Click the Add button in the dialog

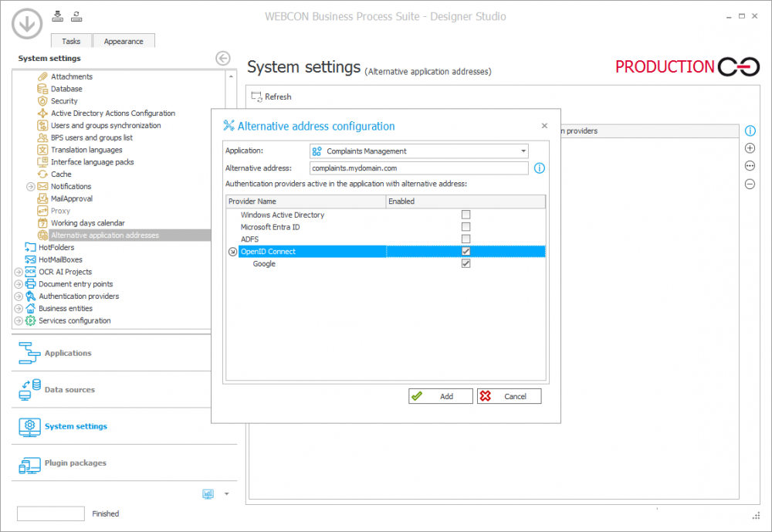(x=441, y=396)
